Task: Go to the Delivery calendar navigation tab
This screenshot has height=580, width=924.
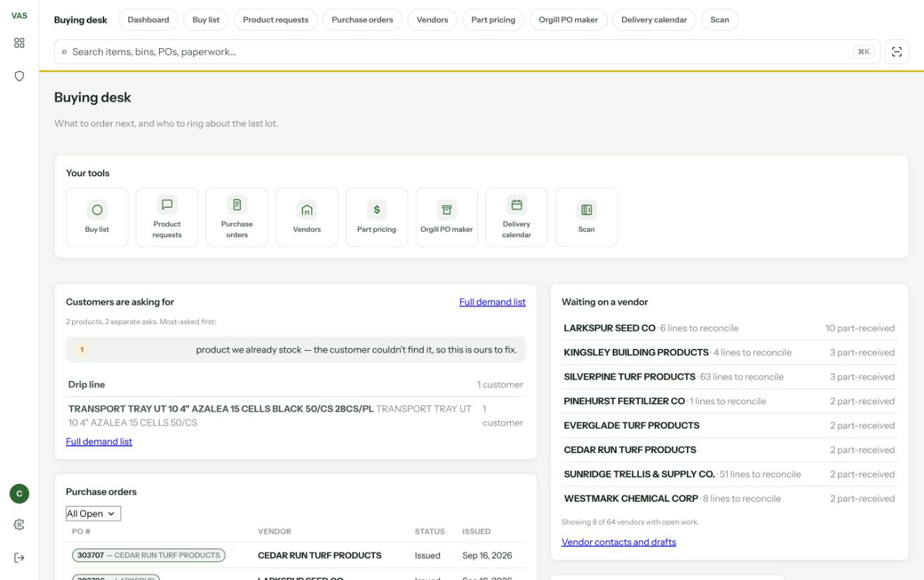Action: click(654, 20)
